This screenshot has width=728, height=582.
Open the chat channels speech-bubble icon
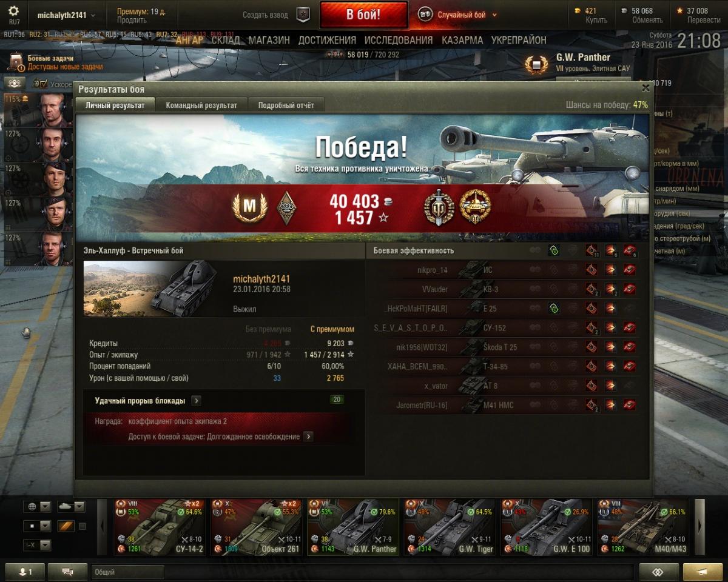pos(67,572)
